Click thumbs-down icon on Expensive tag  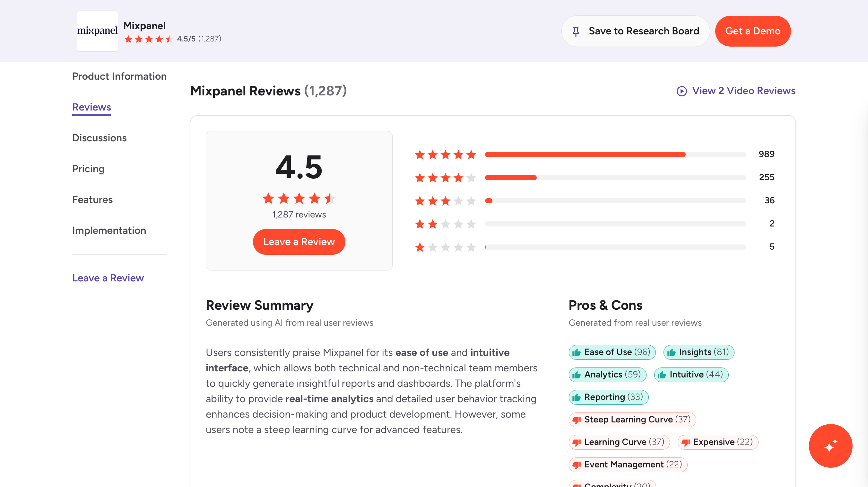coord(685,442)
